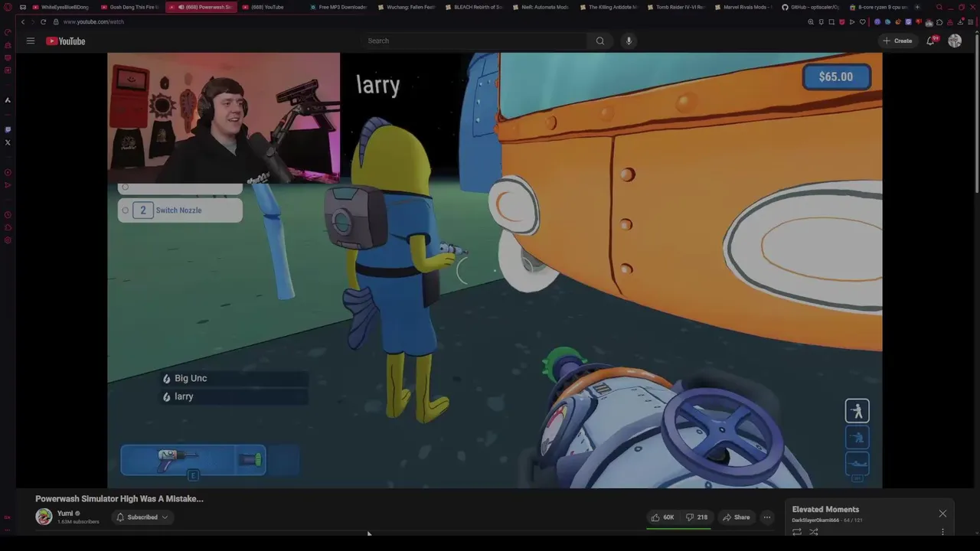Click the 1.63M subscribers text
The height and width of the screenshot is (551, 980).
78,522
